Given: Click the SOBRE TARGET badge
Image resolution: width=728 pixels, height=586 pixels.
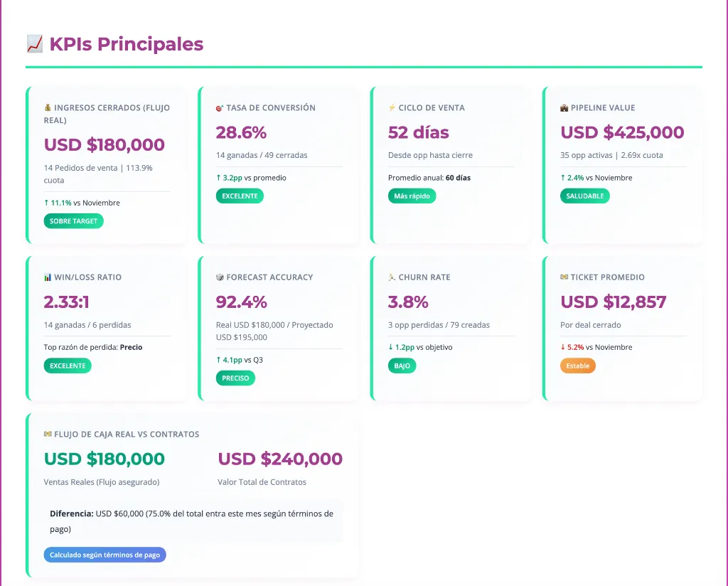Looking at the screenshot, I should (x=73, y=221).
